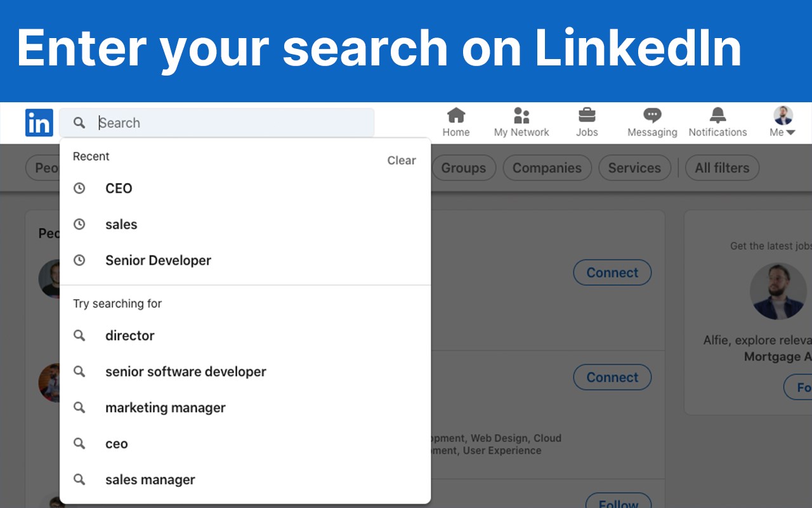Select recent search sales

(121, 225)
